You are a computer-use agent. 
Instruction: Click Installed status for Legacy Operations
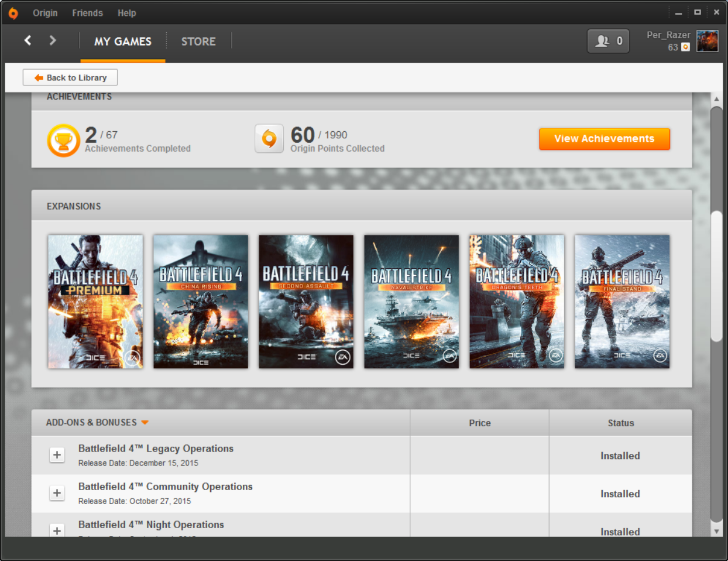620,456
